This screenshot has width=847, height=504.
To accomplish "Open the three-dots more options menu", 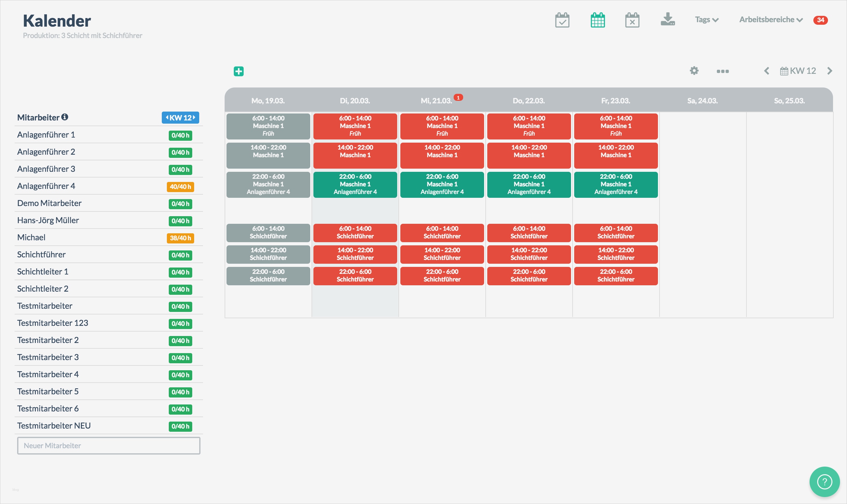I will 723,71.
